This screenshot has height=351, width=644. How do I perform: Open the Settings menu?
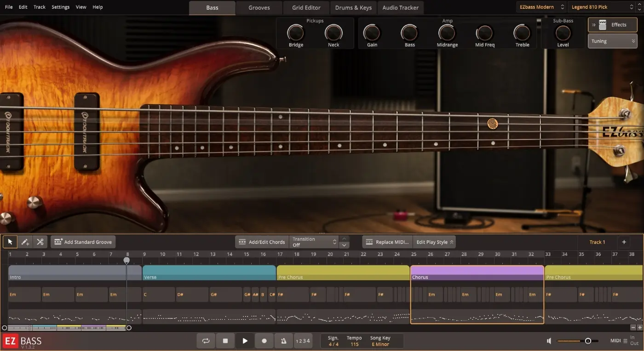(x=60, y=7)
